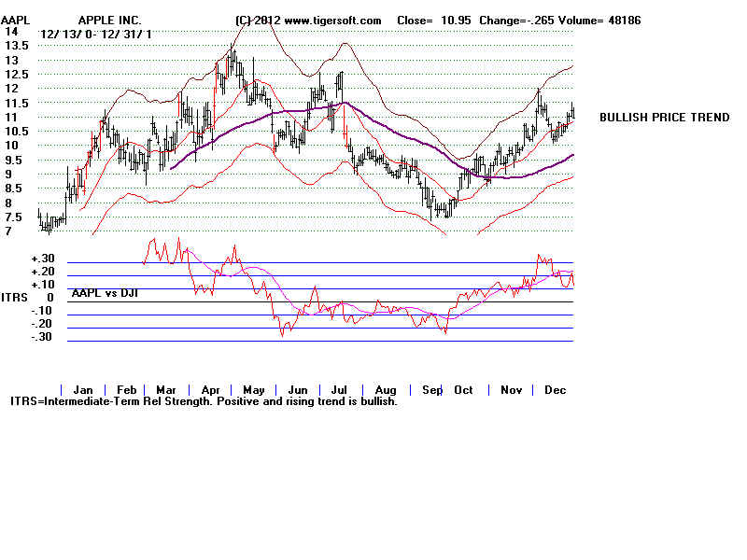
Task: Select the AAPL vs DJI legend text
Action: point(103,292)
